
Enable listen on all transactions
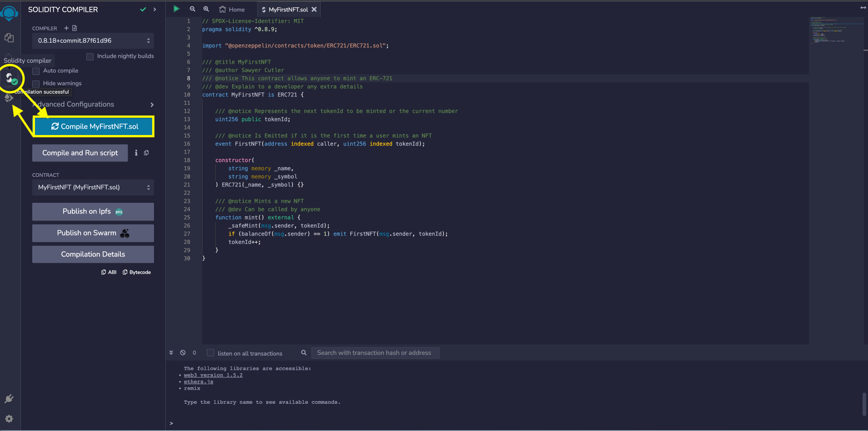click(x=210, y=353)
